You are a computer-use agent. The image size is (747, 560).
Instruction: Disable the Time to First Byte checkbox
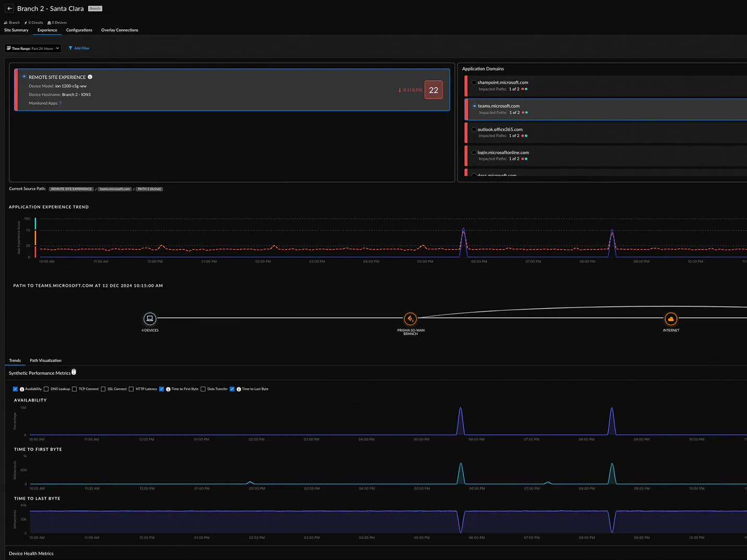pos(162,388)
